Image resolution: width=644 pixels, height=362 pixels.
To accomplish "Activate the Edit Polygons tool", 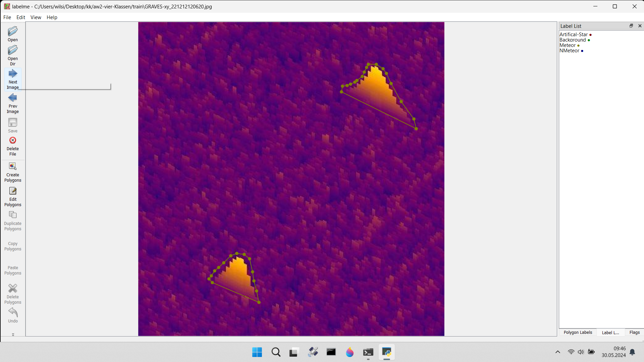I will pos(13,197).
